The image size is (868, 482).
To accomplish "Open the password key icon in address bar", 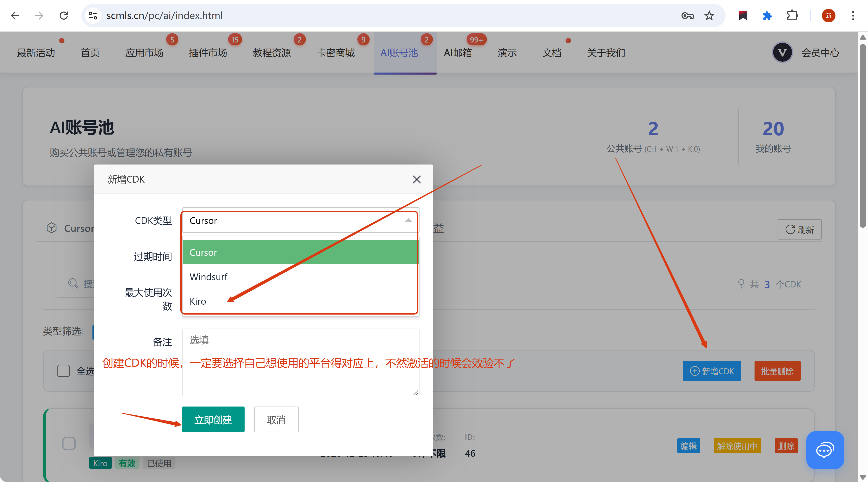I will [x=687, y=16].
